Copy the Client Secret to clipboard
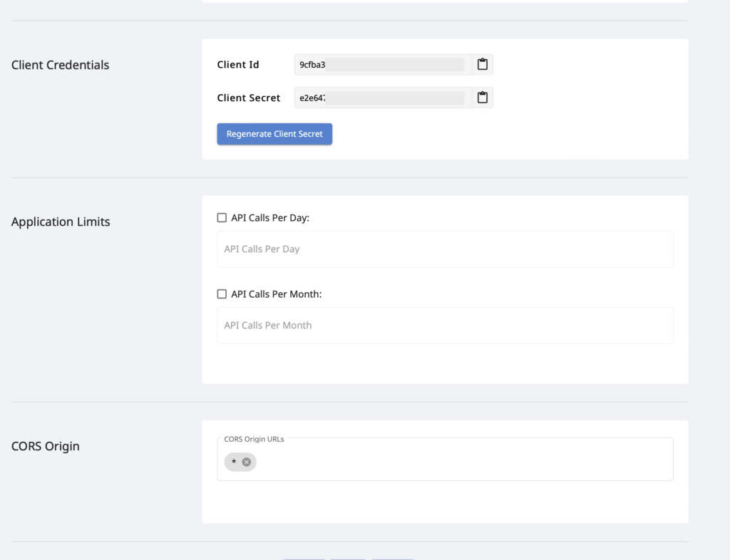 (483, 98)
